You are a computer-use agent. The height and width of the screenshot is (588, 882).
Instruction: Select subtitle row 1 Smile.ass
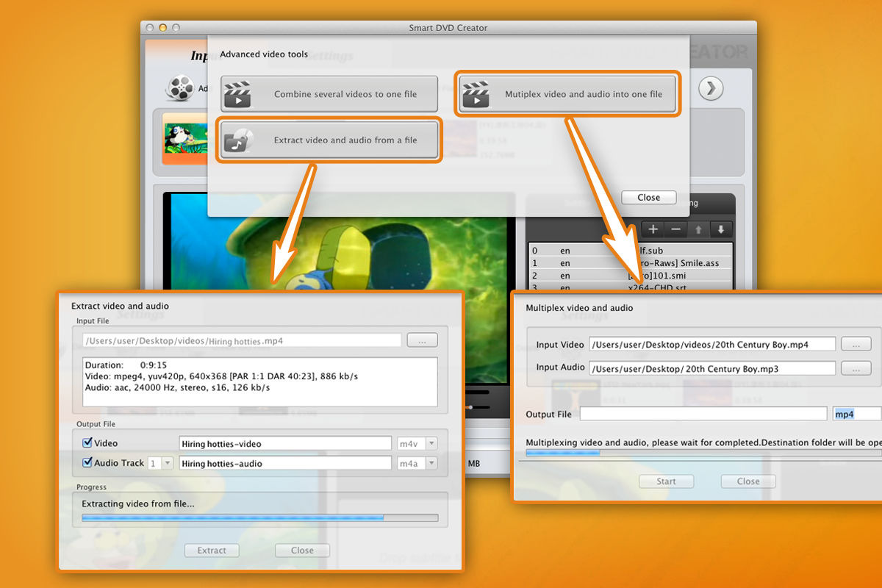(x=631, y=262)
